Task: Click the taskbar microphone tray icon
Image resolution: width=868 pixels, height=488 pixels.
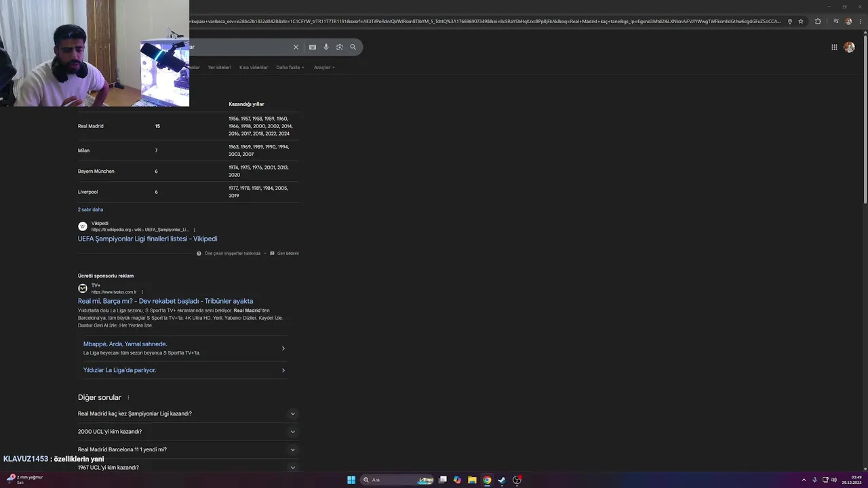Action: 814,480
